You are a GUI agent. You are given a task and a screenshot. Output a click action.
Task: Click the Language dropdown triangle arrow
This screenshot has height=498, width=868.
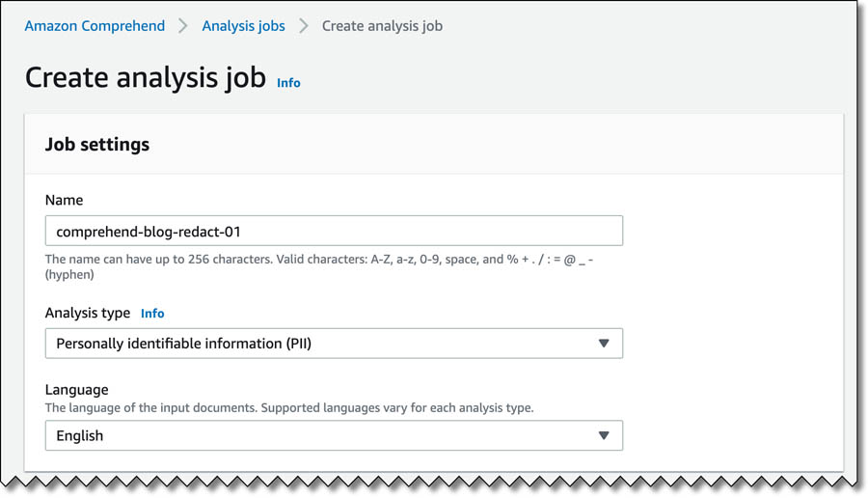(604, 435)
